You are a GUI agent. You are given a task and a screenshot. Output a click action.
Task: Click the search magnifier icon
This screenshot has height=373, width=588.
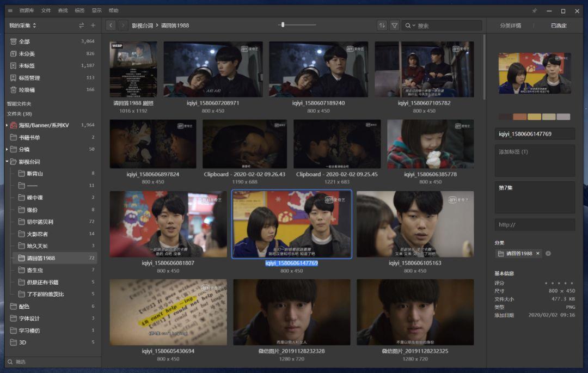[x=408, y=26]
